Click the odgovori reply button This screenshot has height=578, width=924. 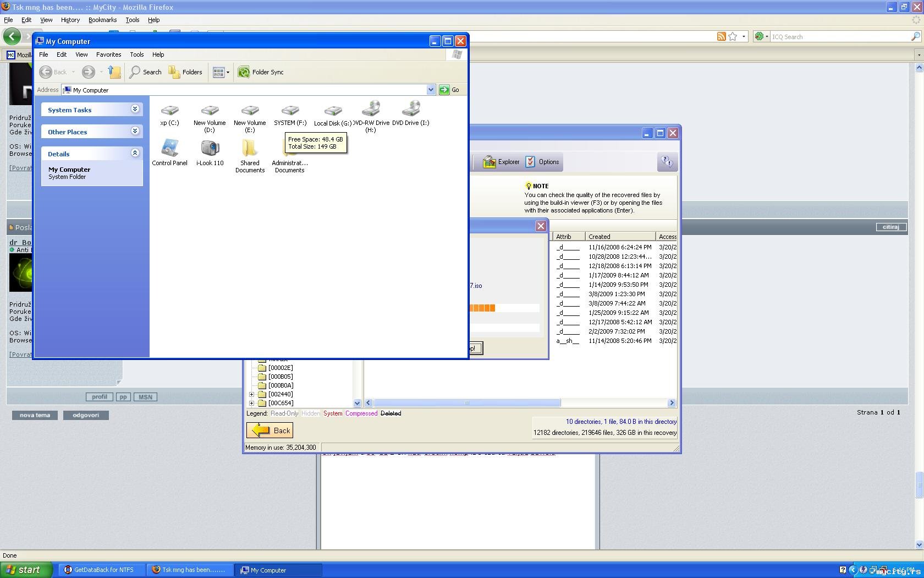pos(86,415)
